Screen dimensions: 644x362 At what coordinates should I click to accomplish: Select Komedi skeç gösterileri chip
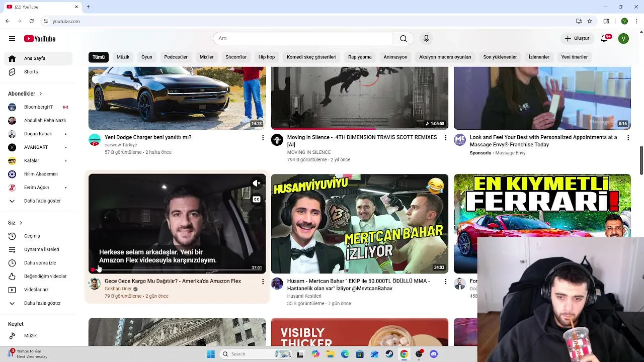(x=311, y=57)
